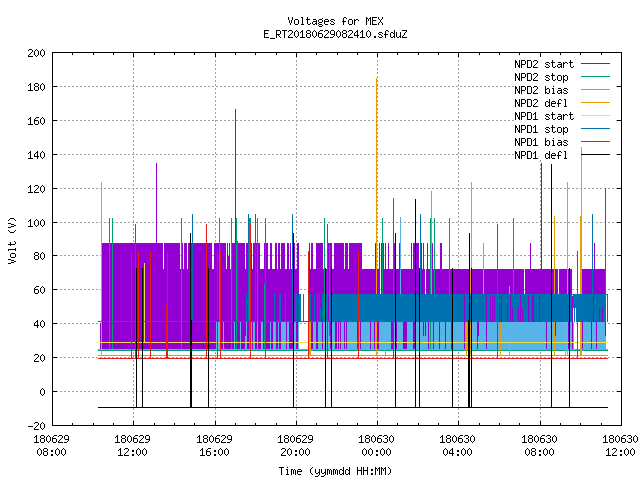Viewport: 640px width, 480px height.
Task: Click the x-axis tick label 180630 12:00
Action: (620, 446)
